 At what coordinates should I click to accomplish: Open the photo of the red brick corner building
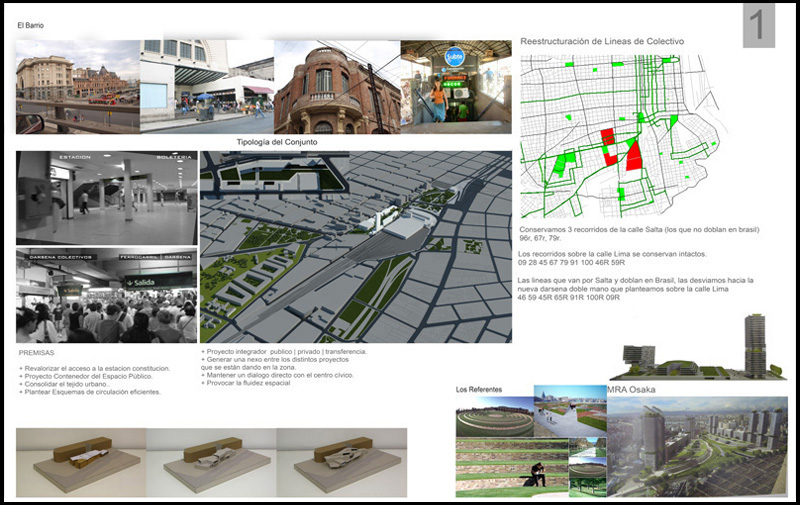337,87
